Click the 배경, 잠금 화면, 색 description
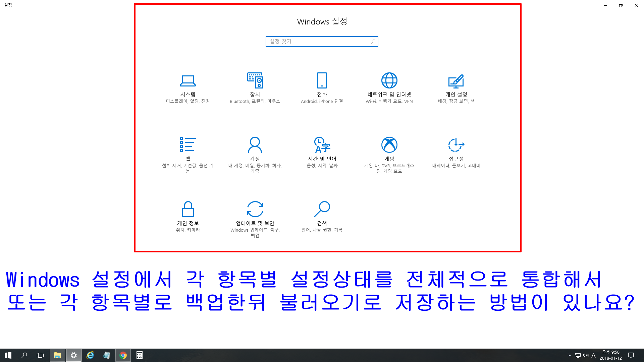 (456, 101)
